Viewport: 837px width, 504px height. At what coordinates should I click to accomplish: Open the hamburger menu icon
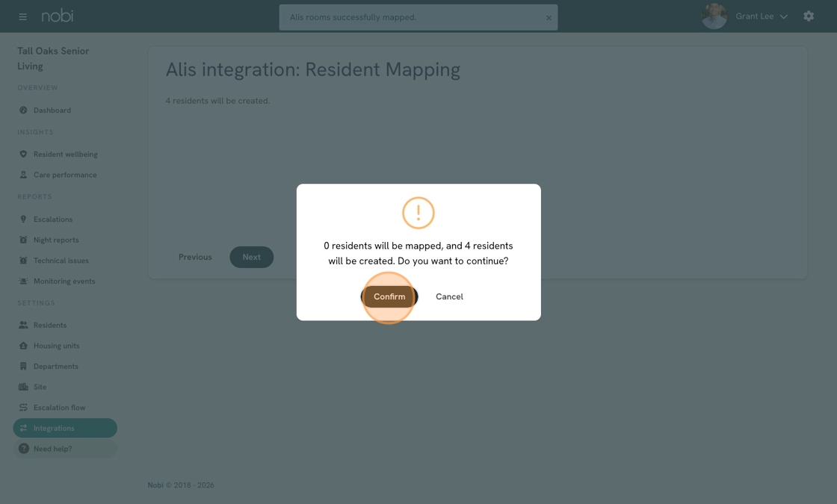click(22, 16)
